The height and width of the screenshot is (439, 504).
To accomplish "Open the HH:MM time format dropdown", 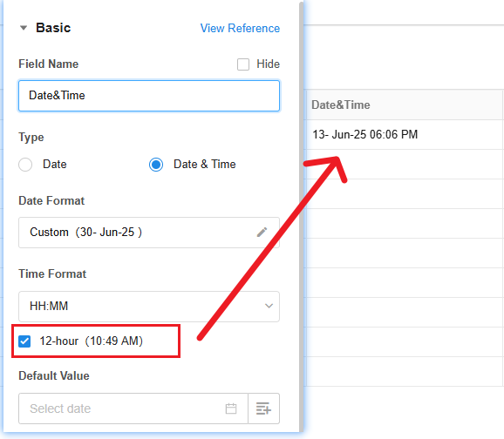I will coord(149,307).
